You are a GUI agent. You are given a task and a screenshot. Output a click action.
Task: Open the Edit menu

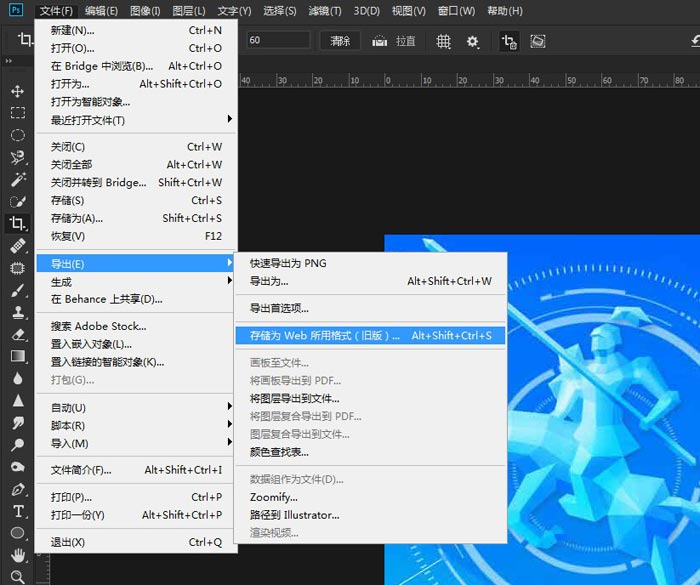[101, 11]
